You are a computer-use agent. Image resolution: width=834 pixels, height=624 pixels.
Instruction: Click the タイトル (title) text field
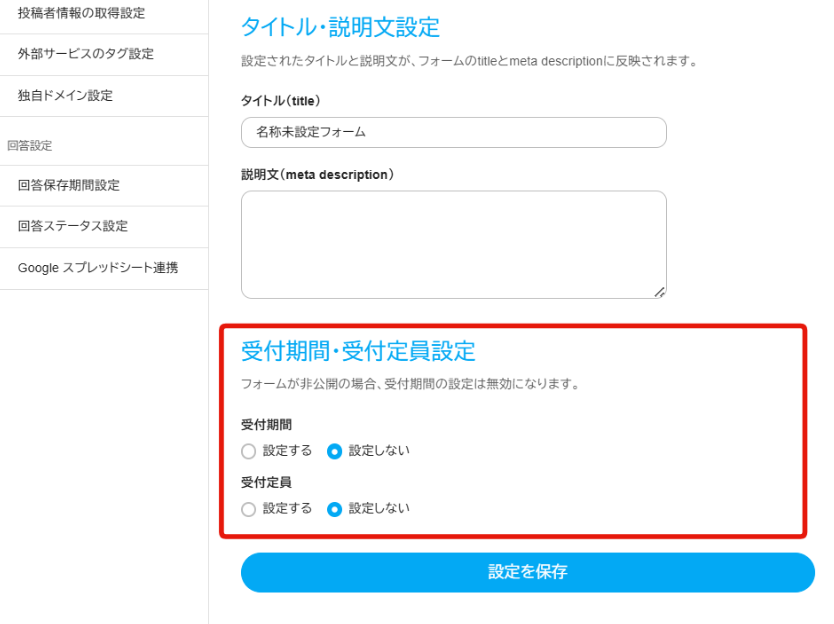(453, 132)
